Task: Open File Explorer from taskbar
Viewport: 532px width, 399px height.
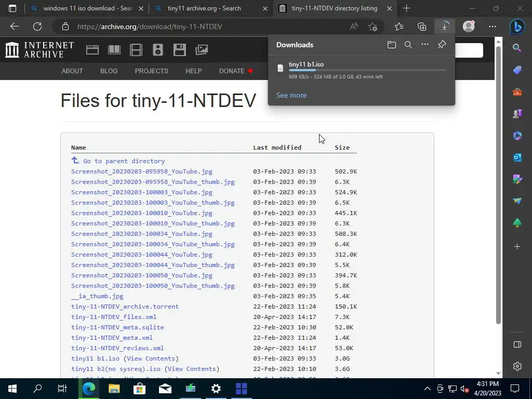Action: click(114, 389)
